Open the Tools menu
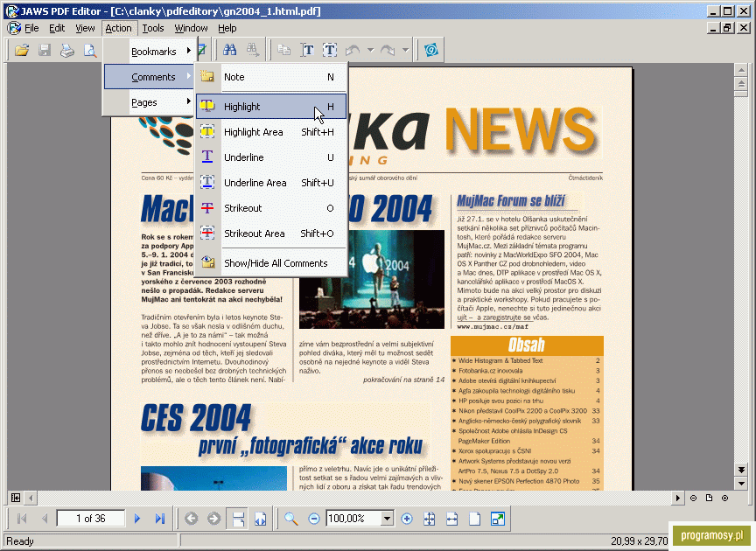756x551 pixels. (x=153, y=28)
